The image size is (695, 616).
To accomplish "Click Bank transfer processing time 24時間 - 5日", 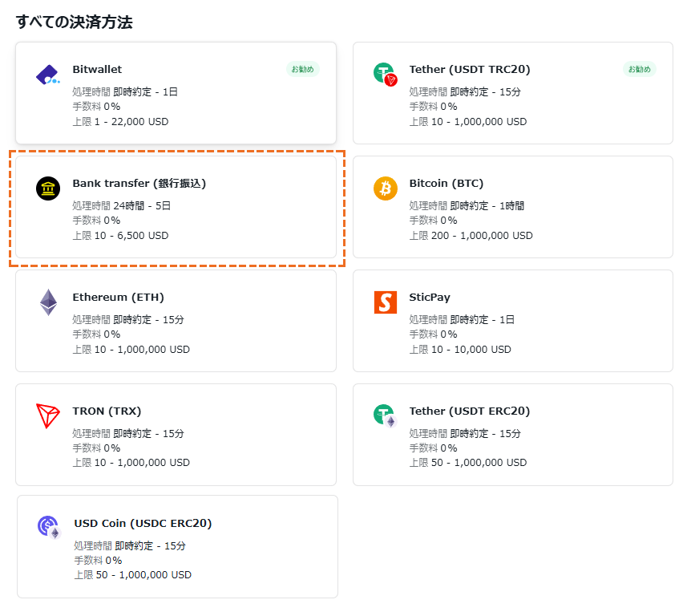I will (122, 206).
